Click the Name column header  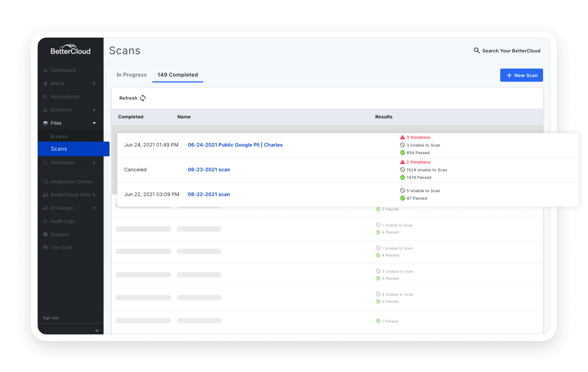[x=184, y=117]
